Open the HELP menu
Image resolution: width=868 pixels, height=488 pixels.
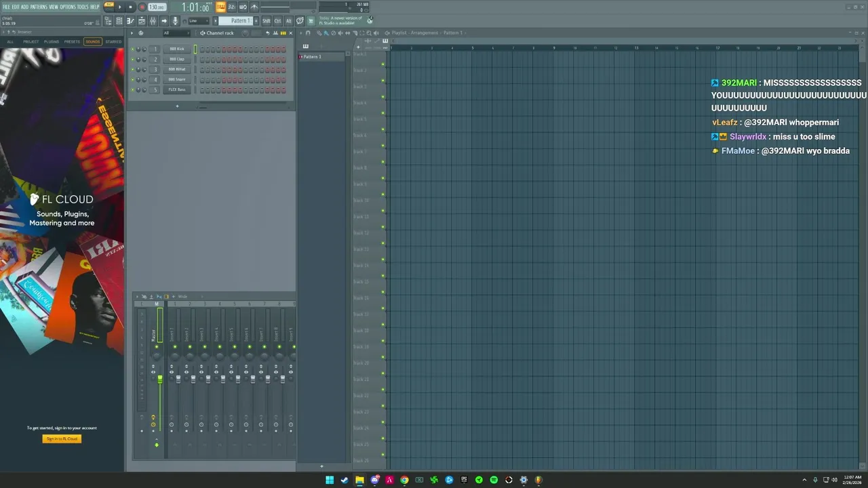point(94,7)
